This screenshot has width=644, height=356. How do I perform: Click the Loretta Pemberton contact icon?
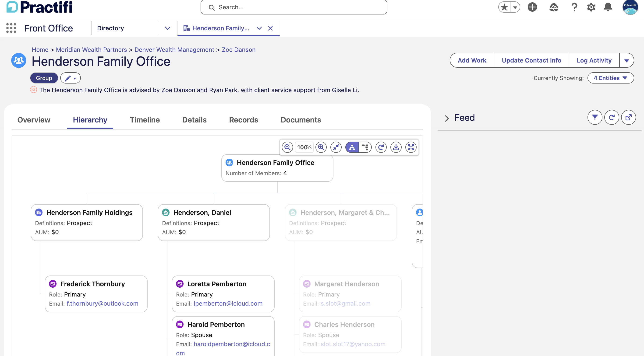pos(180,284)
